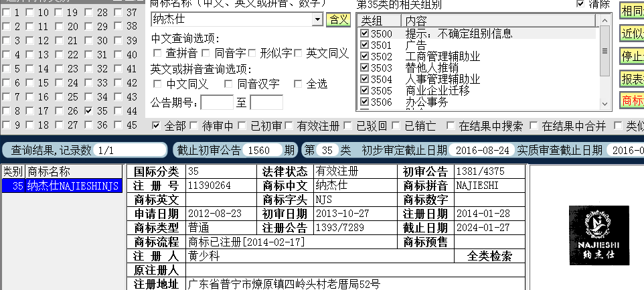This screenshot has width=644, height=290.
Task: Enable 在结果中合并 option
Action: pos(534,125)
